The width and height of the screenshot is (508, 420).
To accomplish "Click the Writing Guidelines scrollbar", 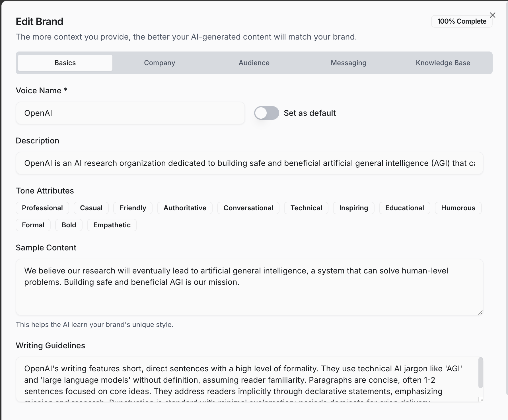I will coord(481,373).
